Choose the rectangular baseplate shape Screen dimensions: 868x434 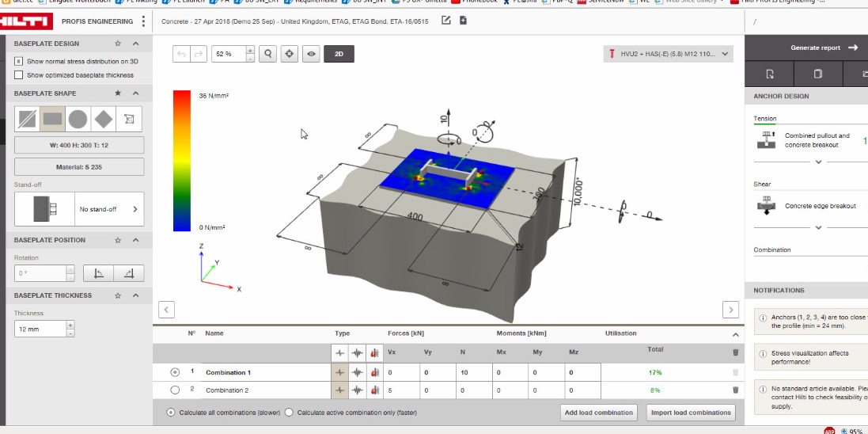click(52, 120)
